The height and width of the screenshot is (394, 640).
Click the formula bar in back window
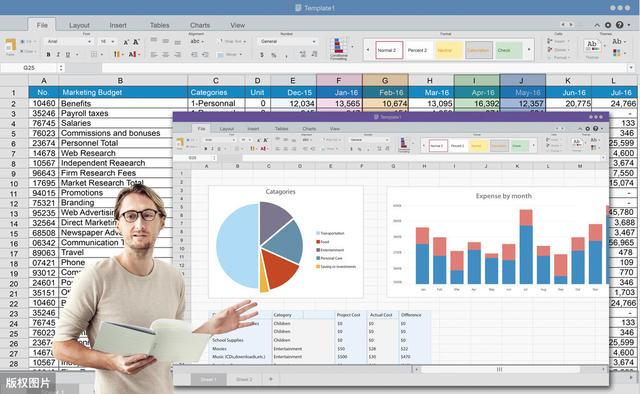coord(363,68)
